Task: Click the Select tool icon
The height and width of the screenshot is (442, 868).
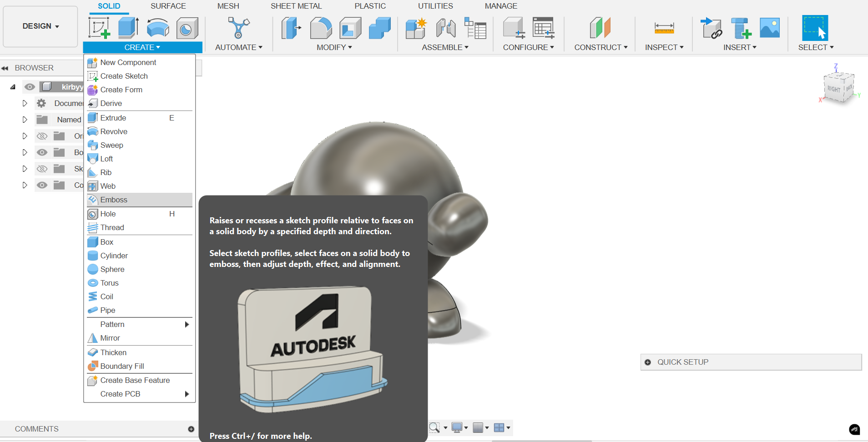Action: pyautogui.click(x=815, y=28)
